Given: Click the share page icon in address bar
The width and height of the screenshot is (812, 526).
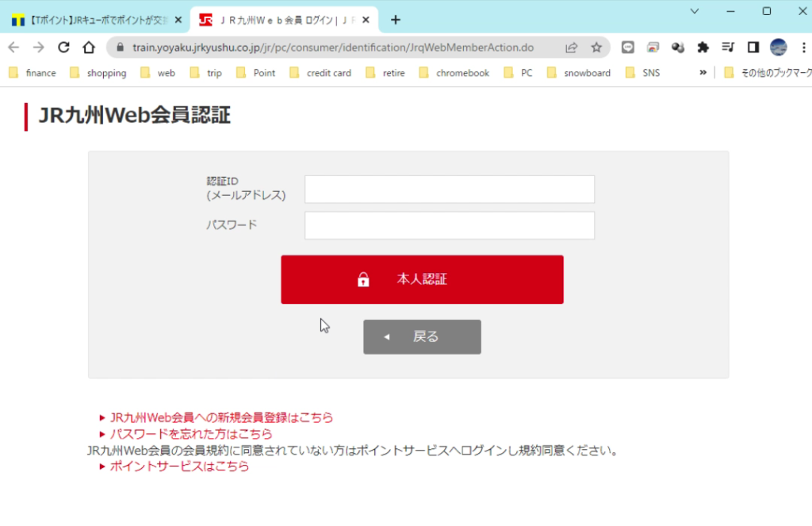Looking at the screenshot, I should 571,48.
